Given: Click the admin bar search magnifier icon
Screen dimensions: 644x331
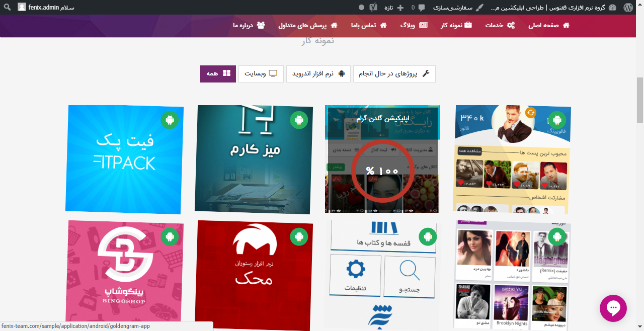Looking at the screenshot, I should pos(8,8).
